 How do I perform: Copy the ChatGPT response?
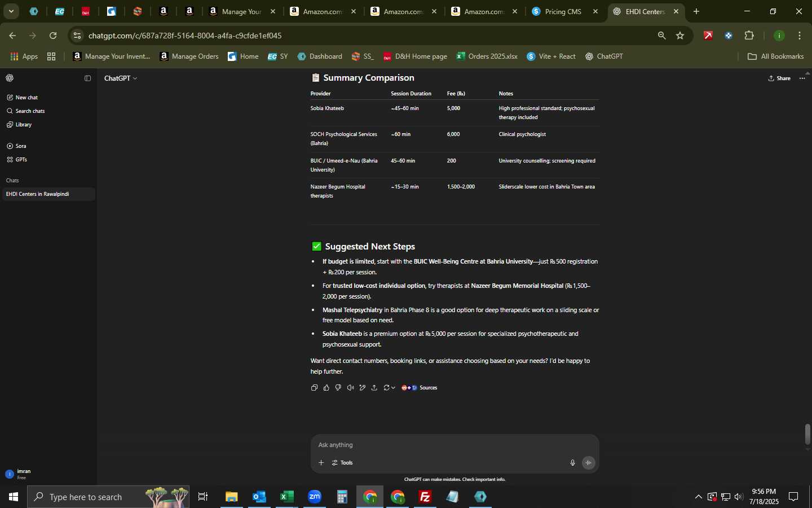(314, 388)
